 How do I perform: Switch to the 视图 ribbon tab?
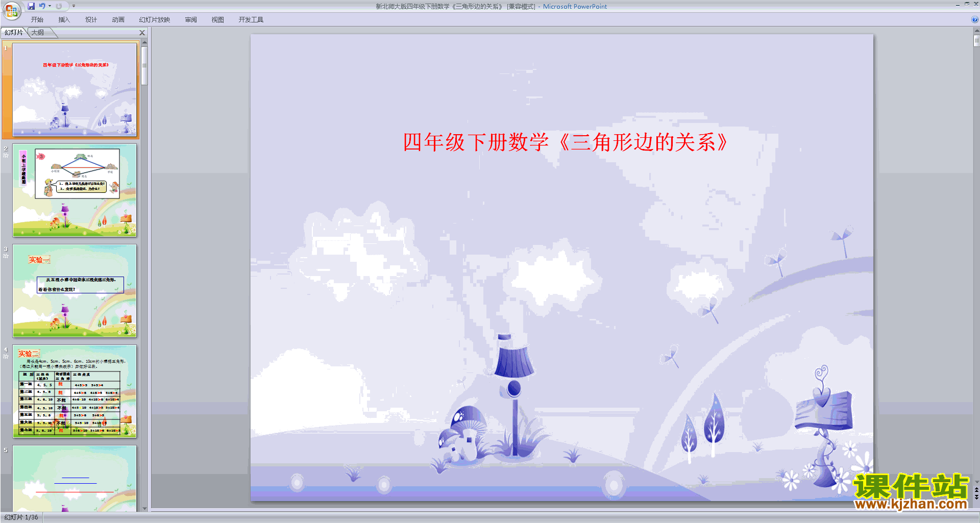coord(217,20)
